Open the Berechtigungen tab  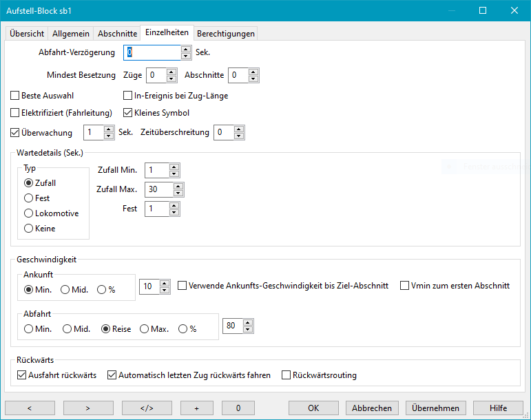[x=225, y=33]
